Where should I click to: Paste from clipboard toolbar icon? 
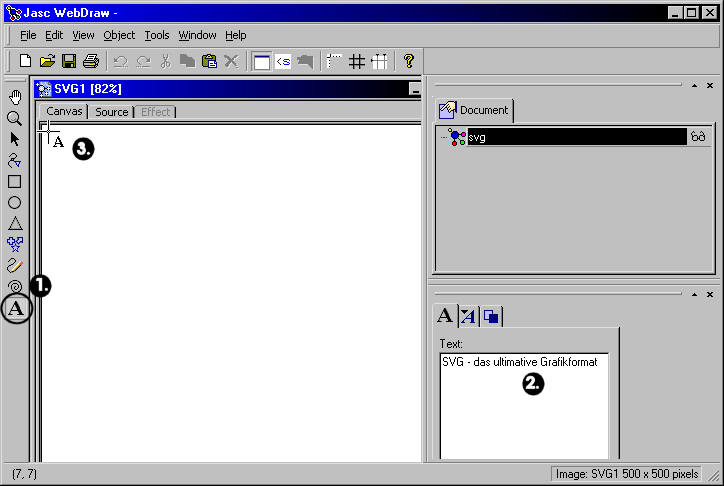click(x=209, y=61)
